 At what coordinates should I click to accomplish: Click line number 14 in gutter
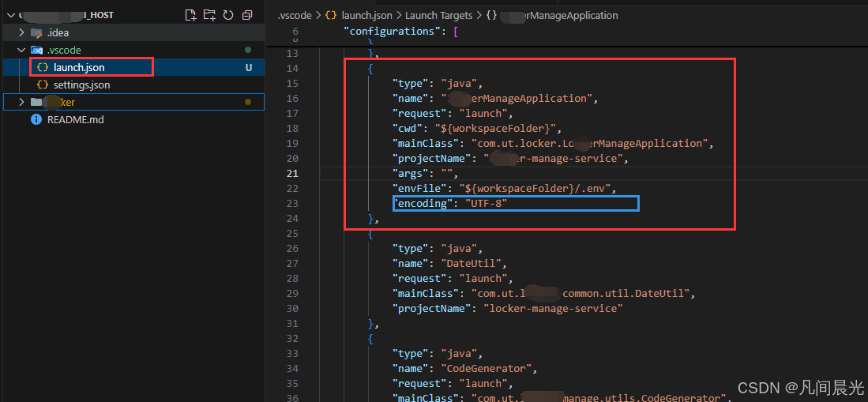(x=291, y=68)
